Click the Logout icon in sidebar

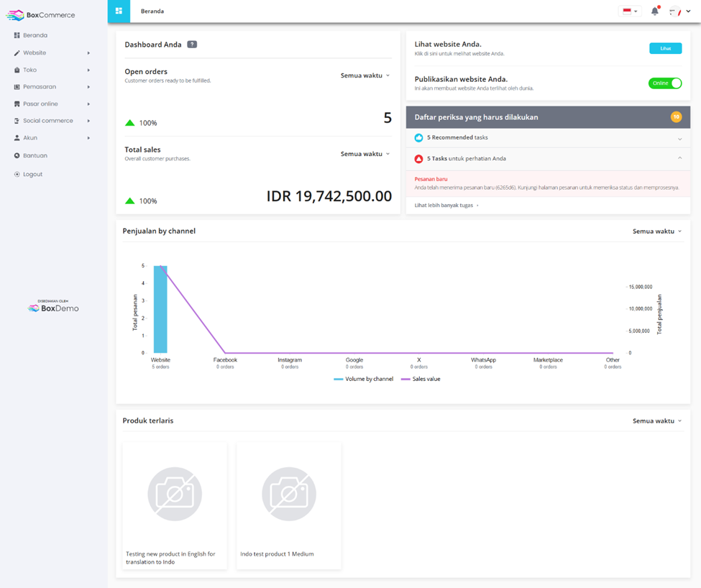[16, 174]
